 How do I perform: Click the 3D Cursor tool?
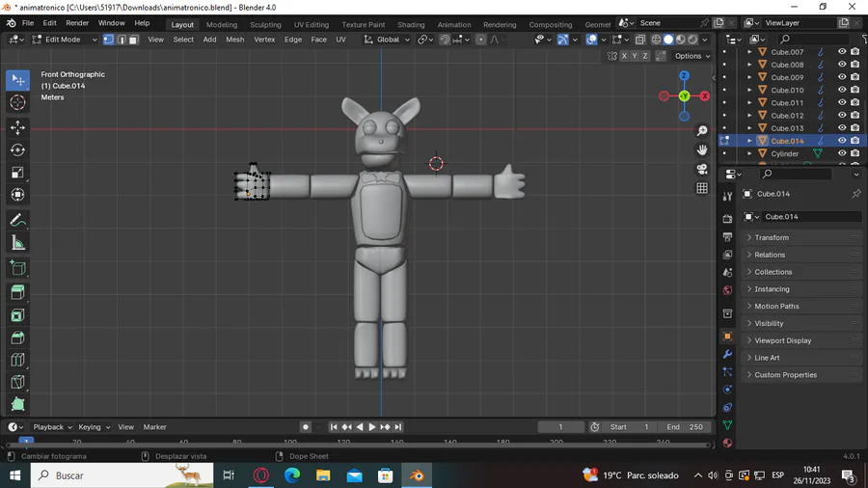pos(17,102)
